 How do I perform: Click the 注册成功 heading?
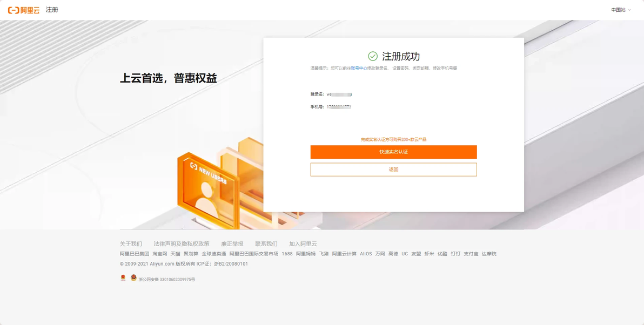click(x=401, y=56)
